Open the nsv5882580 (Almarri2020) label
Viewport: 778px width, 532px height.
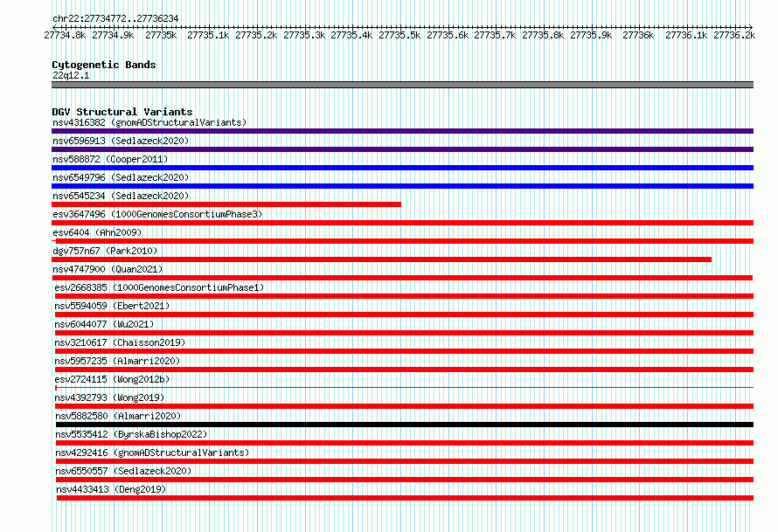tap(118, 416)
